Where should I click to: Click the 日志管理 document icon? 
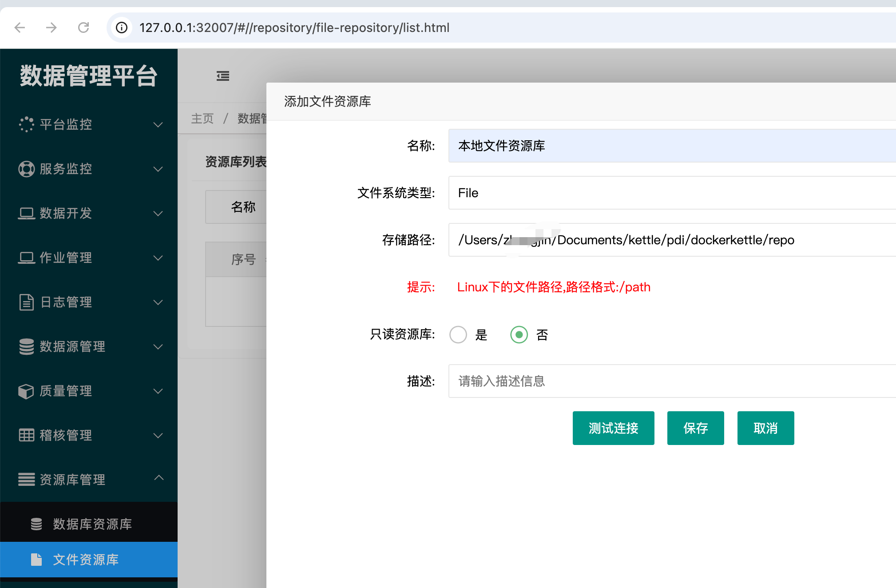(26, 302)
